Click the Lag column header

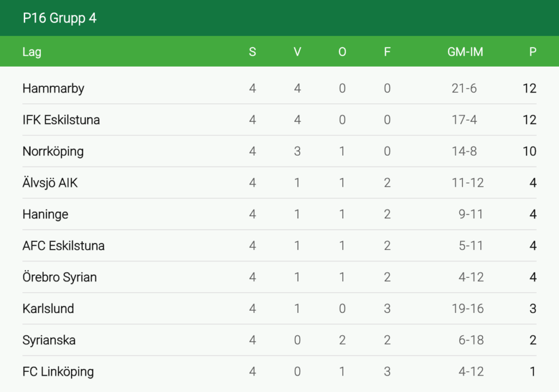point(32,52)
